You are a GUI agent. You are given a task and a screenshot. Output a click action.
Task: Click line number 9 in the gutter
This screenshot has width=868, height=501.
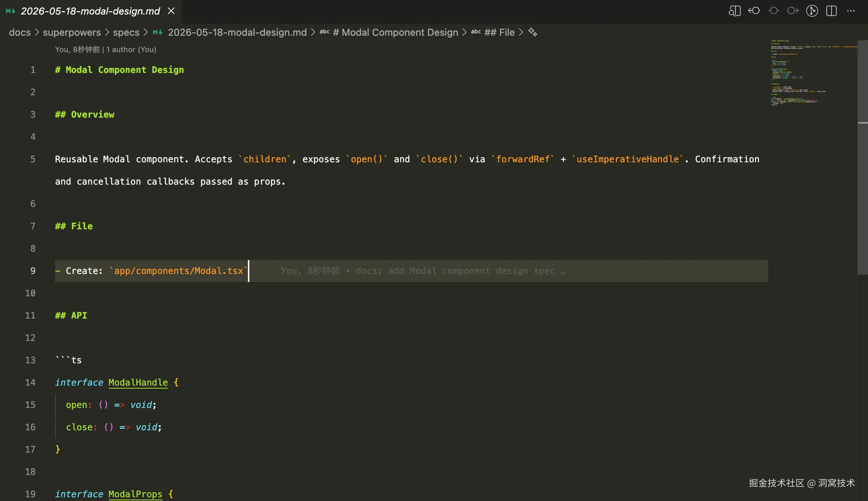click(x=33, y=271)
